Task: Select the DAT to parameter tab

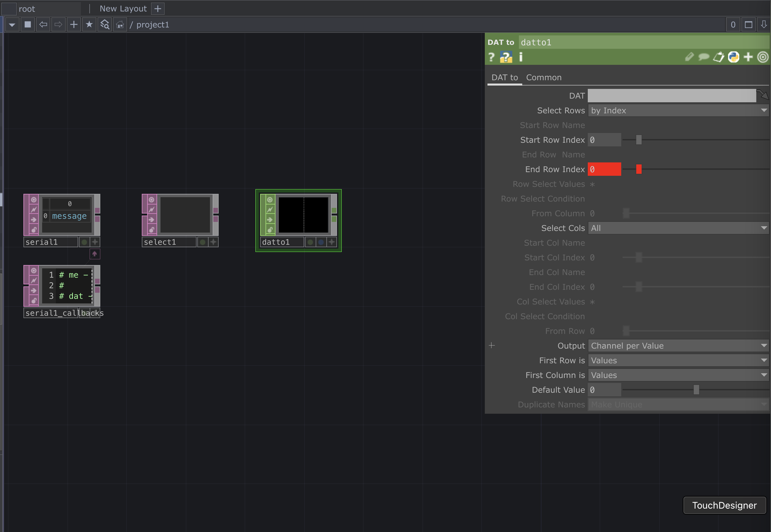Action: point(505,78)
